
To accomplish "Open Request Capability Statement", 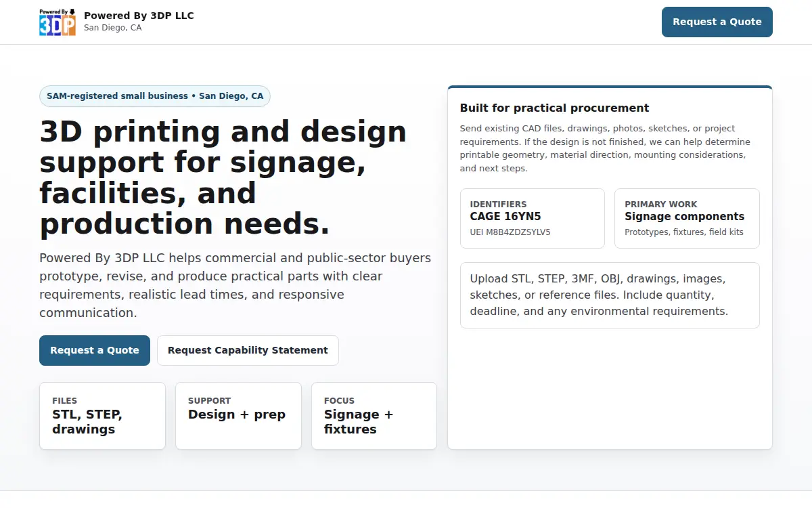I will [x=248, y=350].
